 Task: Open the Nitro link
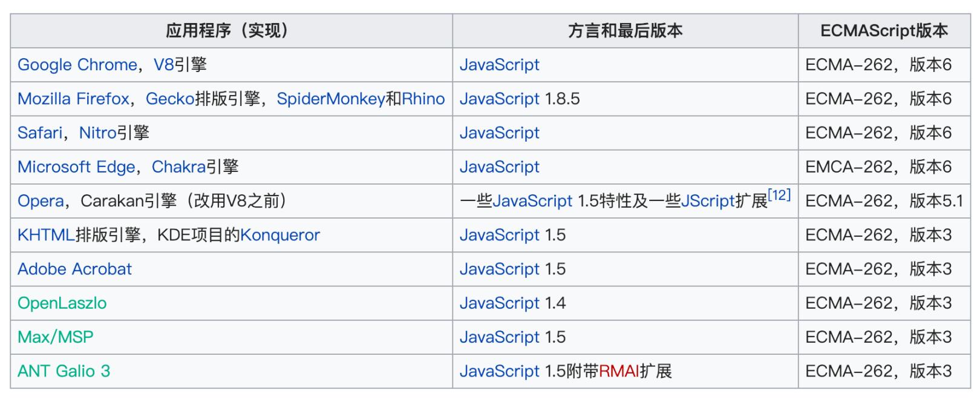tap(97, 133)
